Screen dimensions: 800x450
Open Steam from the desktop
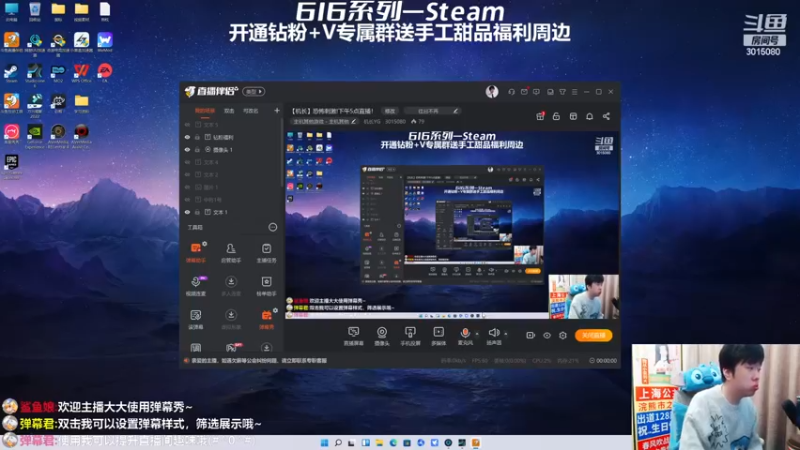pyautogui.click(x=11, y=73)
